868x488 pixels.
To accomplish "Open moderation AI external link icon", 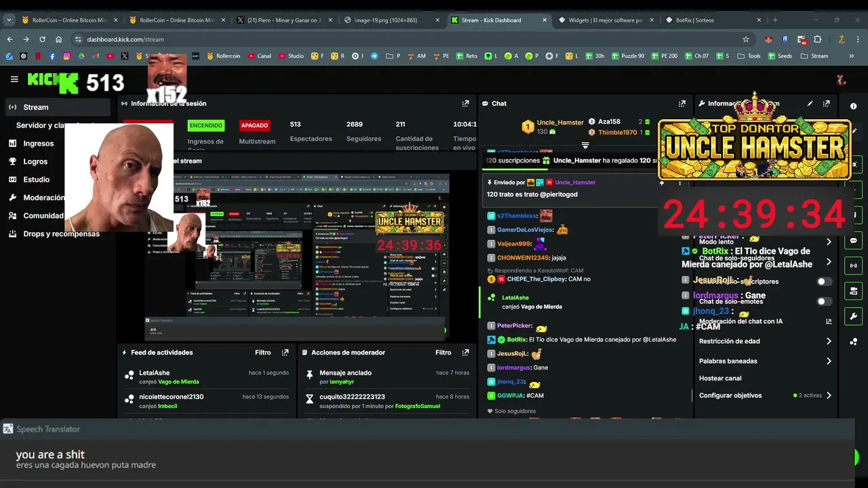I will tap(829, 321).
